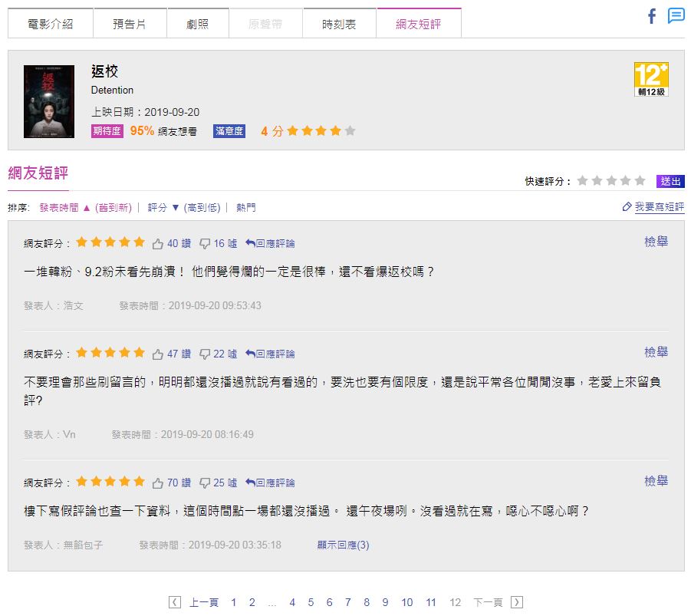The image size is (691, 616).
Task: Click 我要寫短評 link
Action: click(x=660, y=207)
